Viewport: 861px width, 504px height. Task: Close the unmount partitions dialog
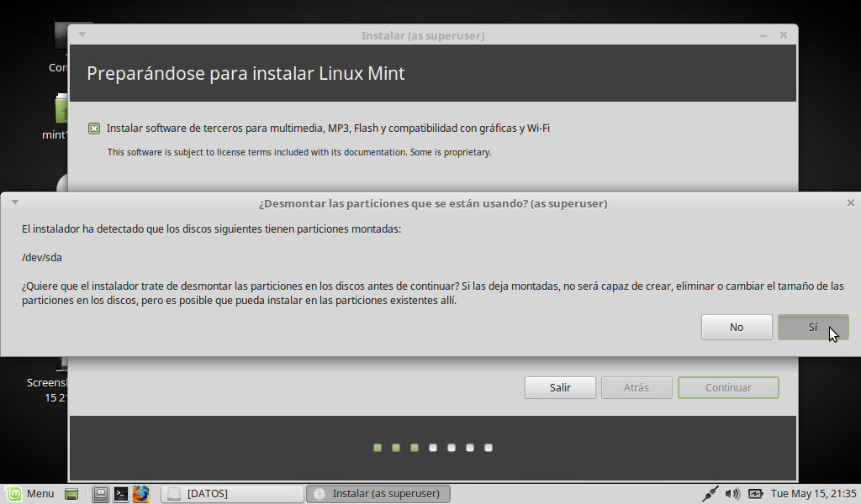(850, 202)
